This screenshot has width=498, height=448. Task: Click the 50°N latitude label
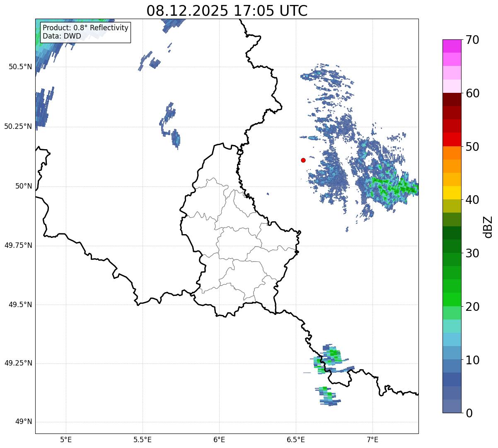pyautogui.click(x=24, y=186)
